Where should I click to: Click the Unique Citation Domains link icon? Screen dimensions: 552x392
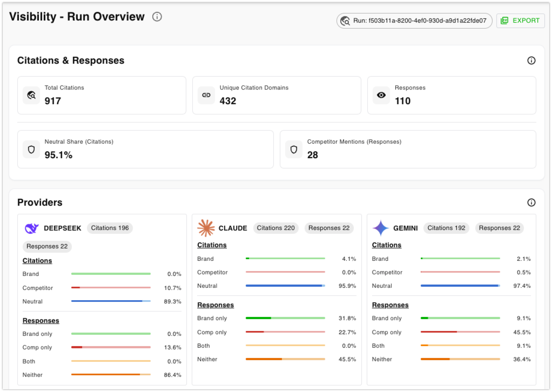[x=206, y=95]
